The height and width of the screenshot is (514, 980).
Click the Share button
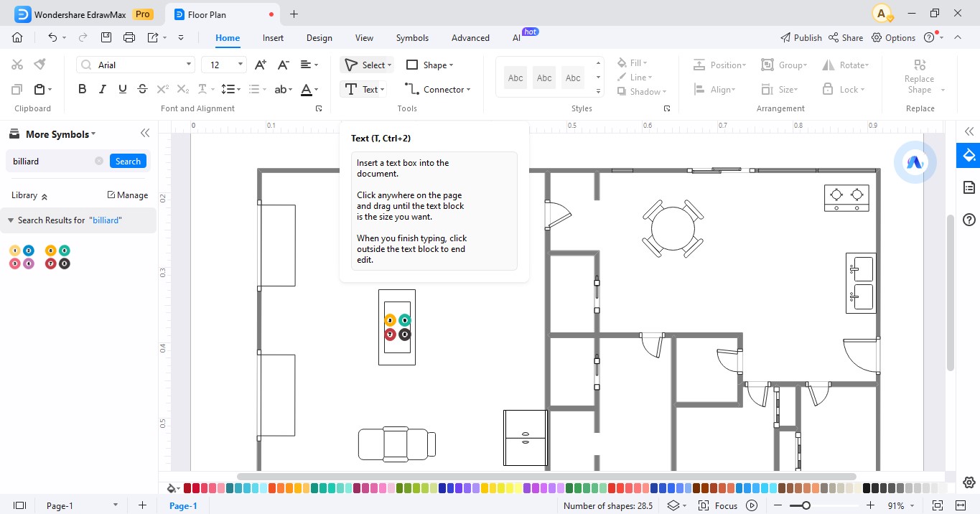[845, 38]
